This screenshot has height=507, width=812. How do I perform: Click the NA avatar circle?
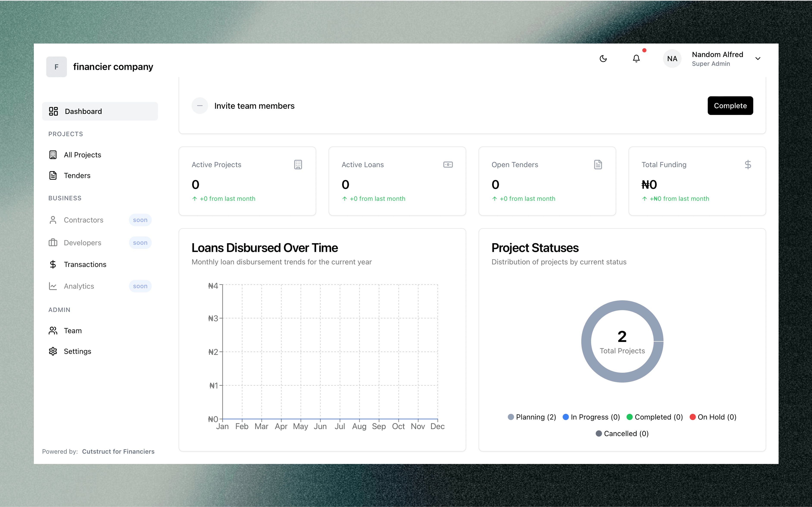[672, 59]
